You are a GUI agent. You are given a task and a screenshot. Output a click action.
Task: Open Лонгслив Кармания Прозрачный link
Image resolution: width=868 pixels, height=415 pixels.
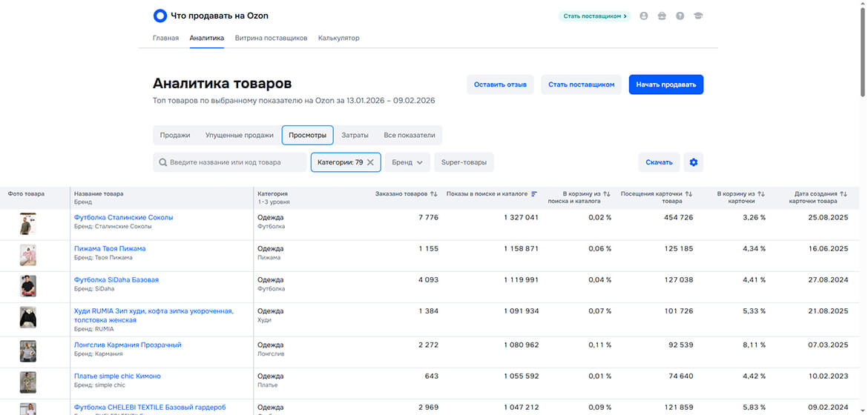(x=128, y=345)
